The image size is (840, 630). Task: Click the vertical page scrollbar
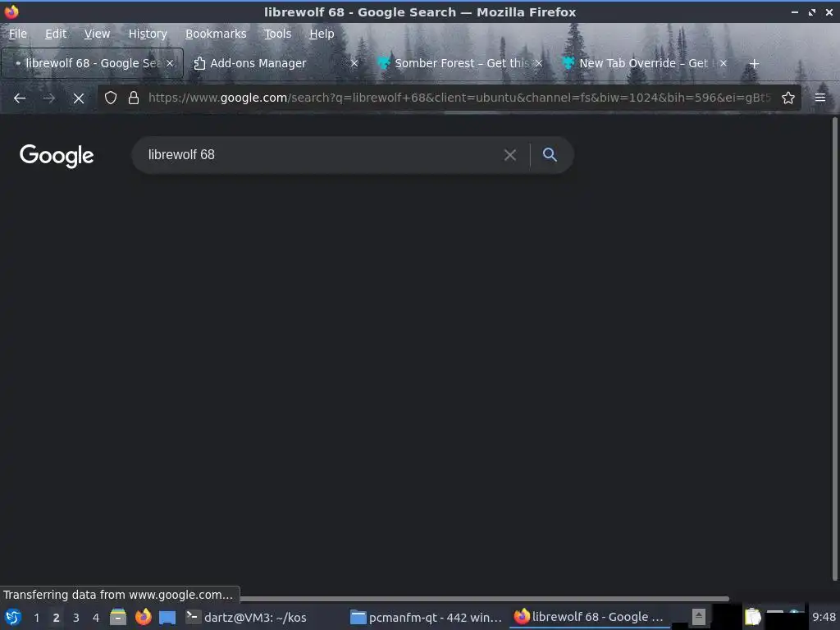click(x=834, y=348)
